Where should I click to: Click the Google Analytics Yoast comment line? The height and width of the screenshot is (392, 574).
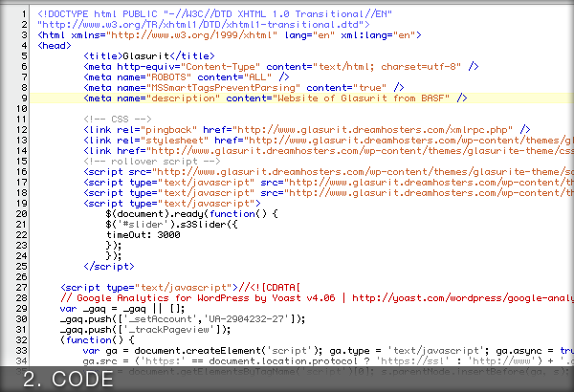[317, 298]
